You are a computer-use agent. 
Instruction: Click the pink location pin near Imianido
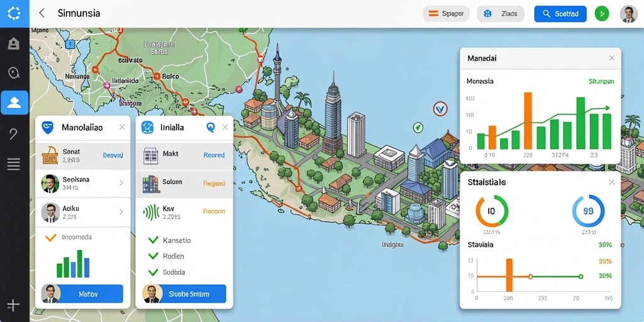pos(107,86)
